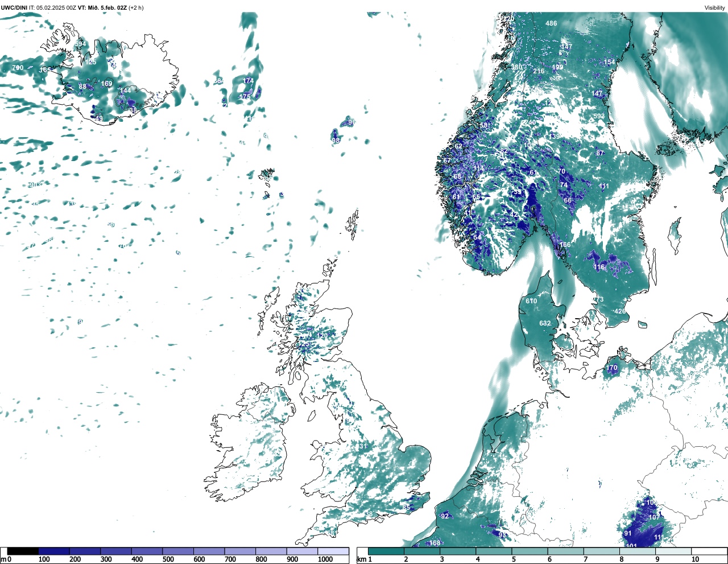
Task: Click the 1–2 km dark teal swatch
Action: [x=386, y=551]
